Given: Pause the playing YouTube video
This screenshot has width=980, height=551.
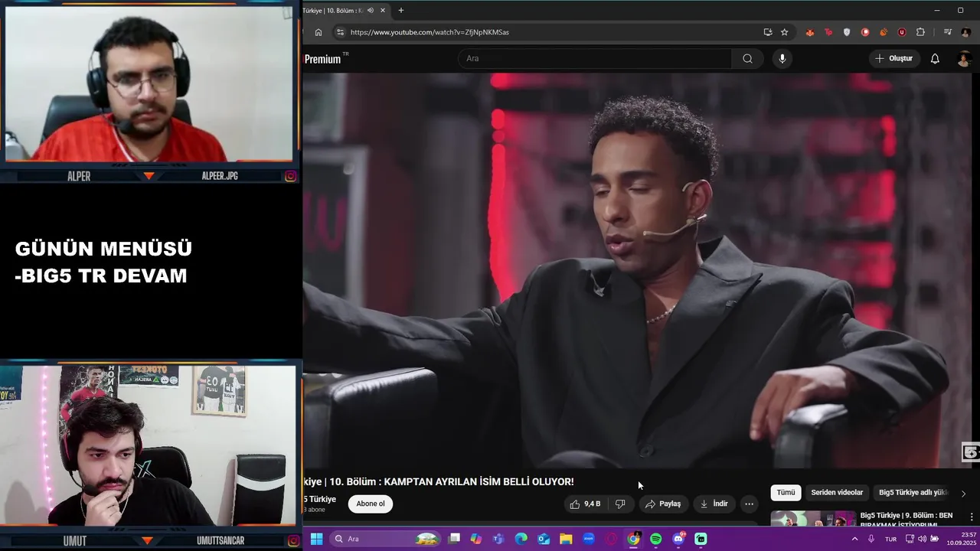Looking at the screenshot, I should (637, 269).
